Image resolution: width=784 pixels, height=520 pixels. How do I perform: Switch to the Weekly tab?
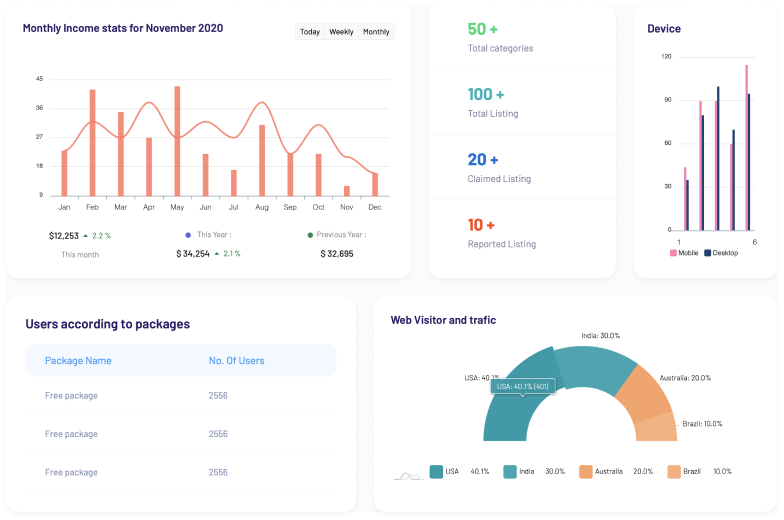341,32
